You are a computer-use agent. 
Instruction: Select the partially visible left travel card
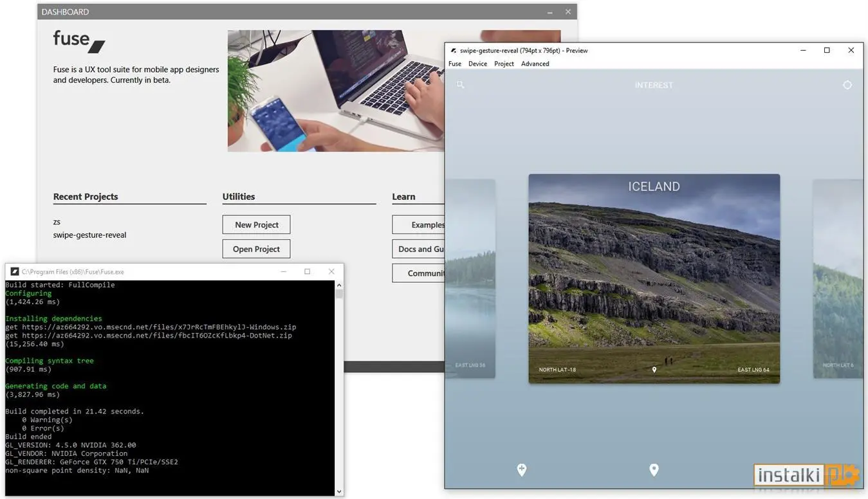pos(470,278)
